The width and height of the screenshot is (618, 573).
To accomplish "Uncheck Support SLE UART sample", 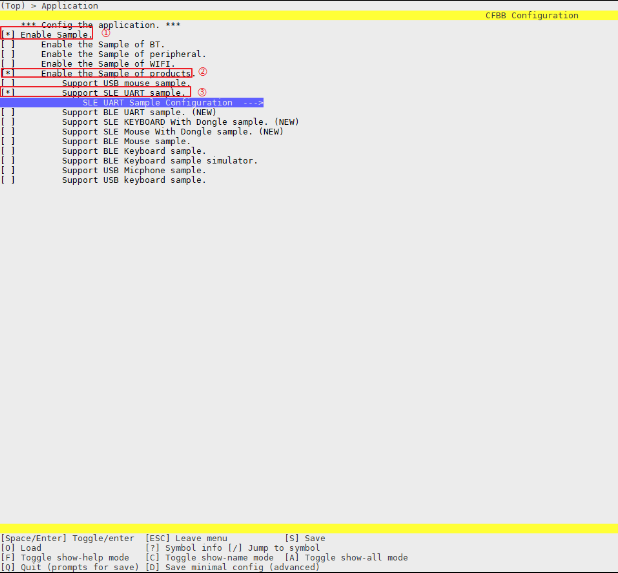I will click(x=8, y=93).
